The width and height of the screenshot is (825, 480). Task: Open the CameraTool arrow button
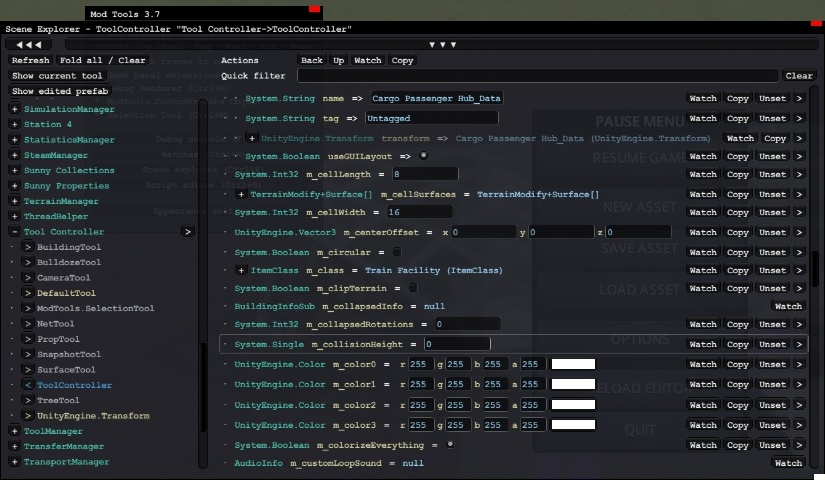pos(28,277)
